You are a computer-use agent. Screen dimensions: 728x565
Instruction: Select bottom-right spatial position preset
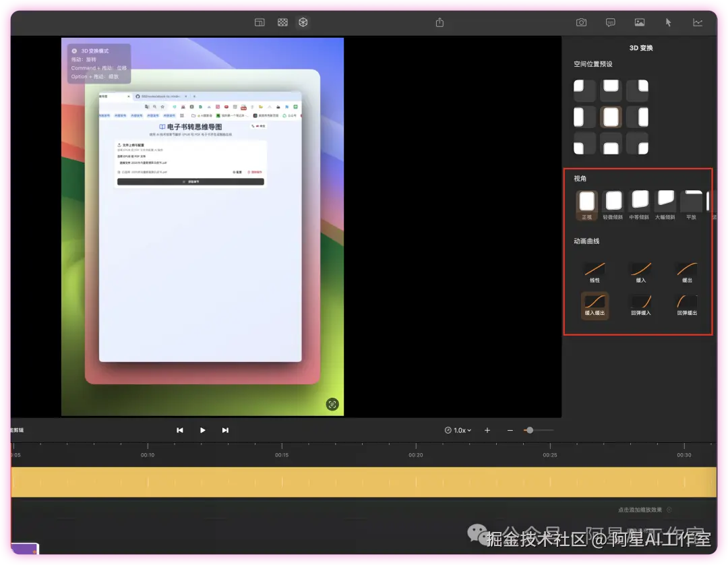[637, 143]
